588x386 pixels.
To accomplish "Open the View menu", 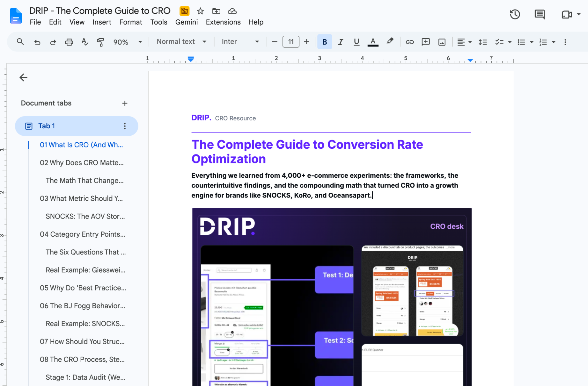I will coord(77,22).
